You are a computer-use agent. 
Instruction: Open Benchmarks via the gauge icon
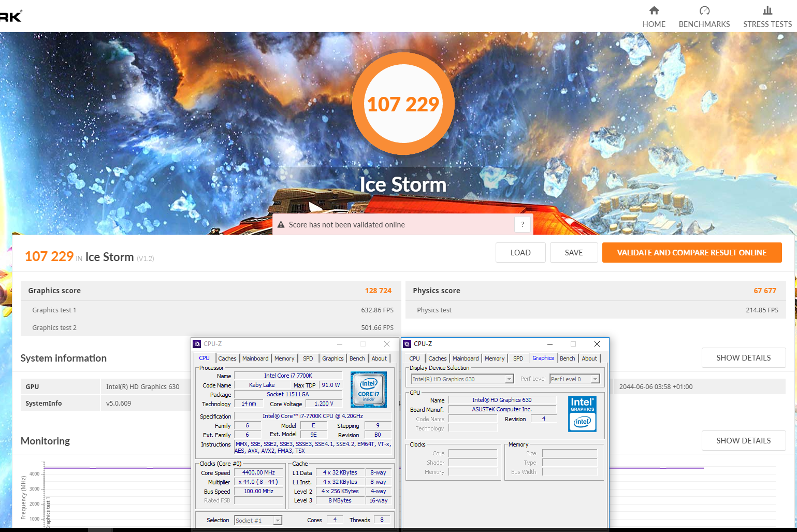[704, 10]
